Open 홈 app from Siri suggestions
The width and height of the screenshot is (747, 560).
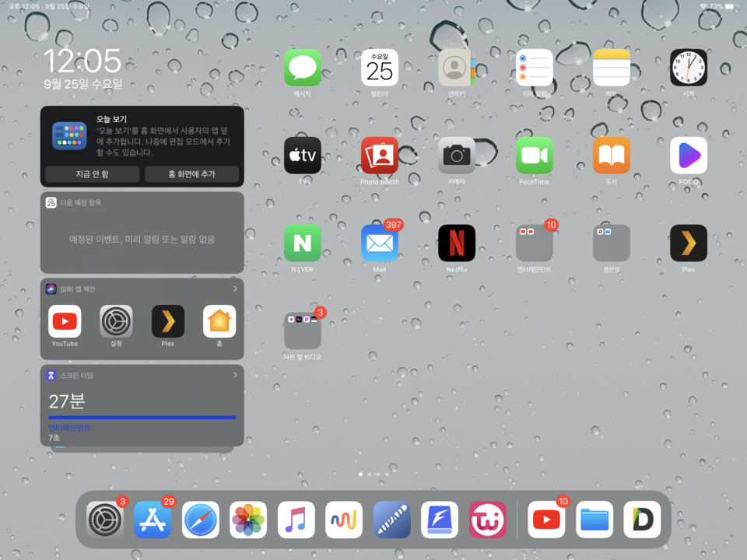tap(219, 321)
